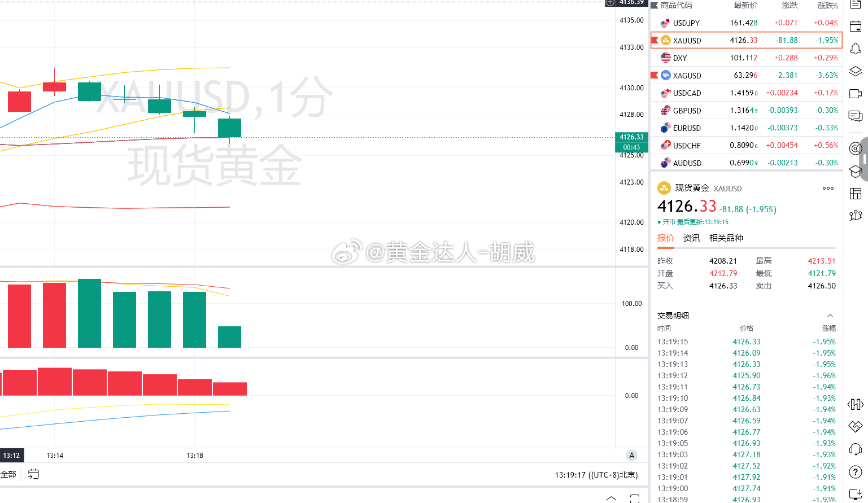The width and height of the screenshot is (868, 503).
Task: Switch to the 资讯 tab
Action: click(691, 238)
